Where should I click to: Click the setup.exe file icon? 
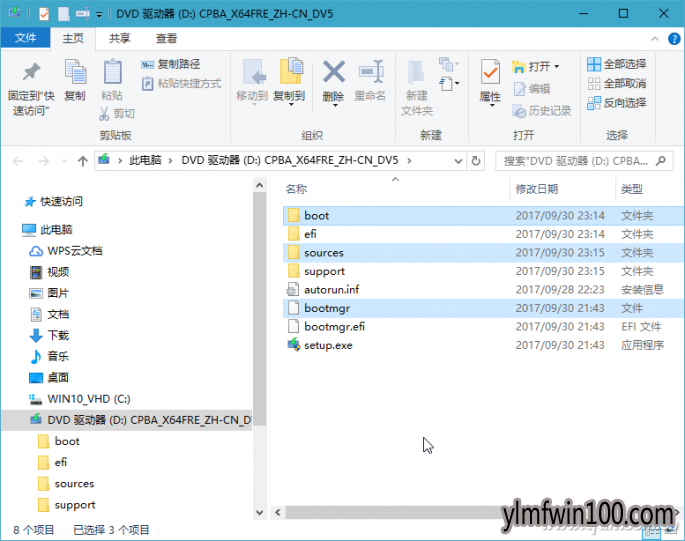coord(294,345)
